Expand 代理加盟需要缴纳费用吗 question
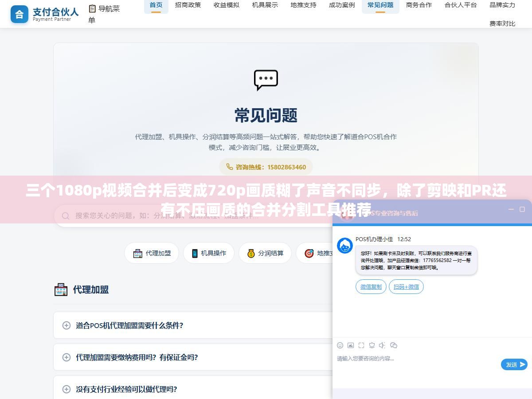 (193, 357)
